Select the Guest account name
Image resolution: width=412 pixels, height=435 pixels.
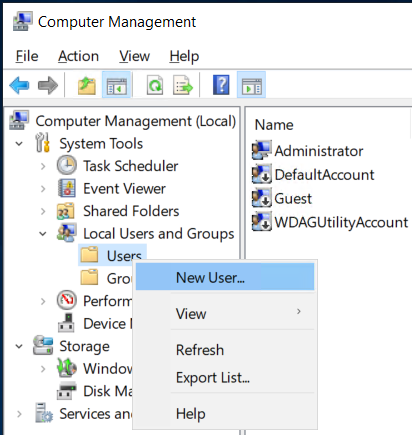[x=293, y=198]
